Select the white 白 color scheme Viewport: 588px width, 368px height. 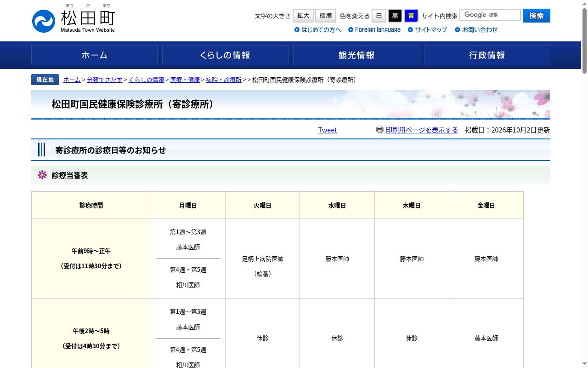[379, 16]
